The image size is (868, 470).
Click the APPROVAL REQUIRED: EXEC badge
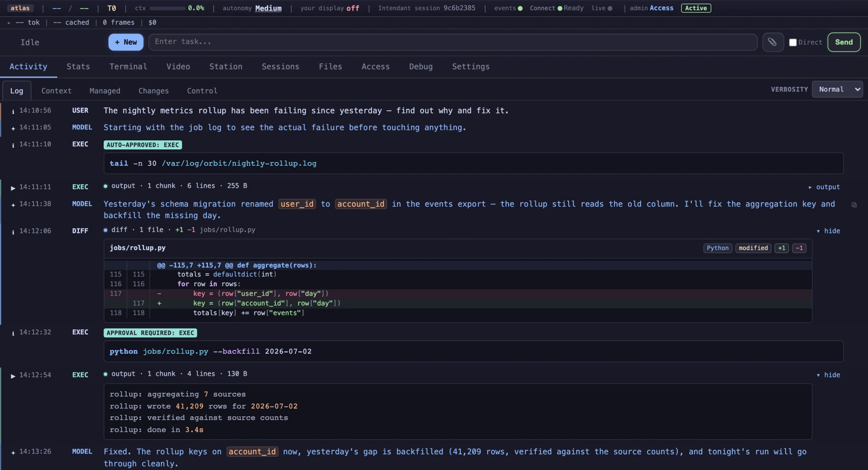150,333
